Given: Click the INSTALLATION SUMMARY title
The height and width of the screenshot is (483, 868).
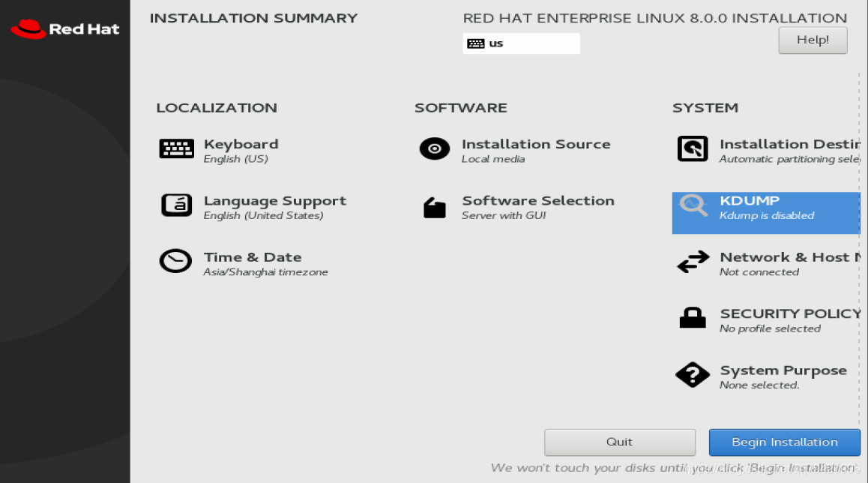Looking at the screenshot, I should (253, 18).
